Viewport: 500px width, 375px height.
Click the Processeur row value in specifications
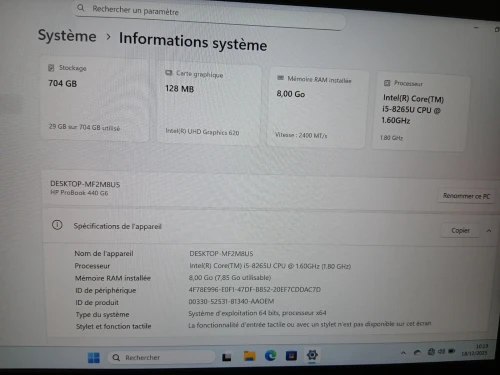pyautogui.click(x=270, y=266)
